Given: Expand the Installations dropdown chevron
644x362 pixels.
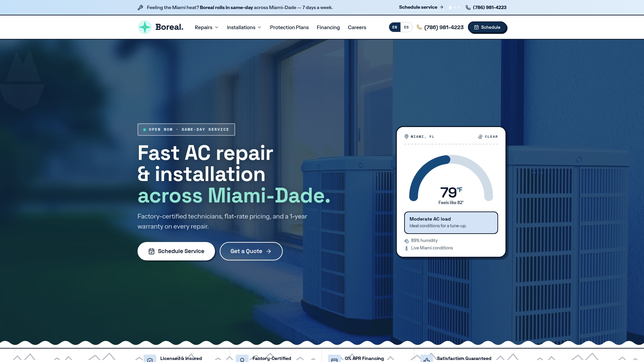Looking at the screenshot, I should pos(260,27).
